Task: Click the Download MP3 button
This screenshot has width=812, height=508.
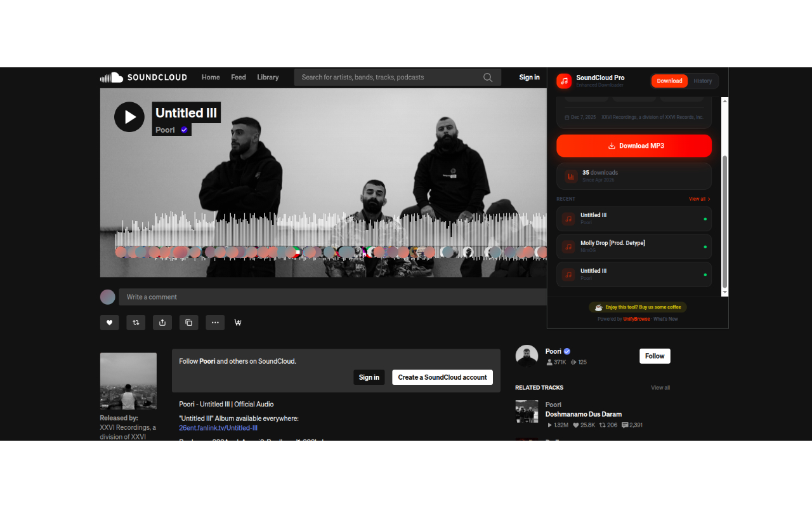Action: (x=634, y=145)
